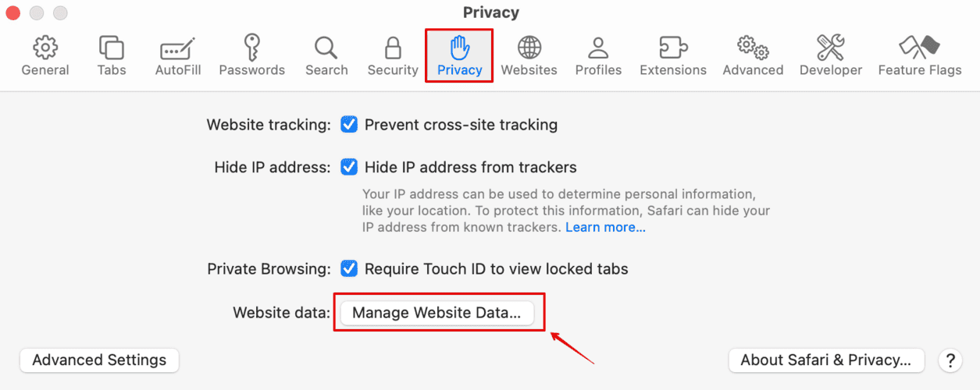The height and width of the screenshot is (390, 980).
Task: Open the General settings gear icon
Action: (45, 48)
